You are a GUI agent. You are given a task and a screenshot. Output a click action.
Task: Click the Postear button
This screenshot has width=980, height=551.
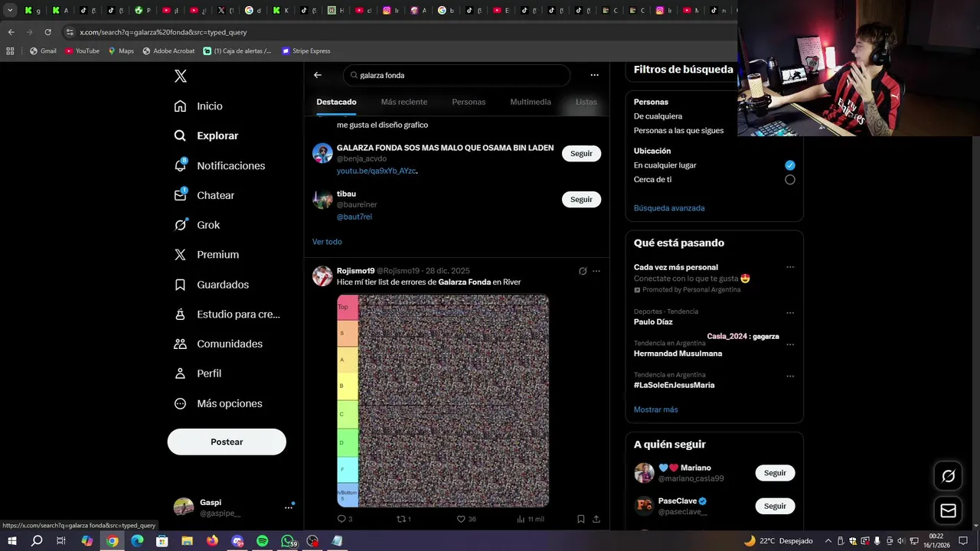pos(227,442)
